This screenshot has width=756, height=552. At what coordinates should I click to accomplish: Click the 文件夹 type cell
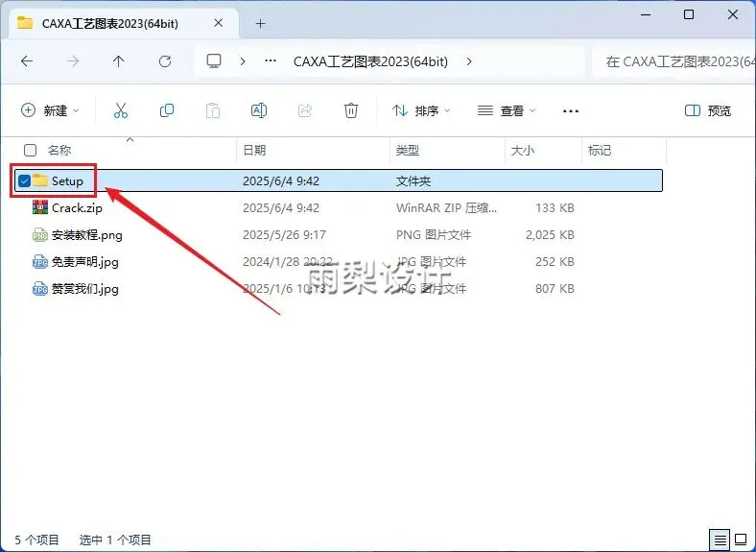(x=413, y=180)
